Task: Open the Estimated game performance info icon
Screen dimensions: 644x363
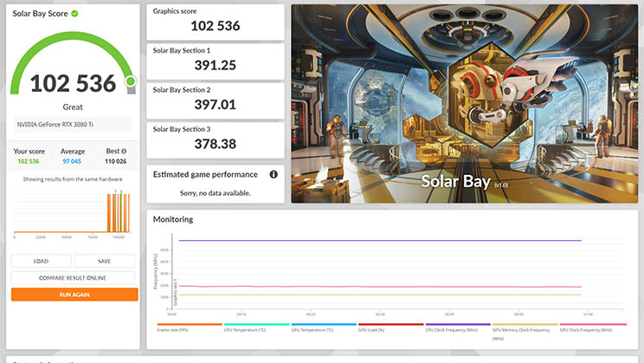Action: 274,174
